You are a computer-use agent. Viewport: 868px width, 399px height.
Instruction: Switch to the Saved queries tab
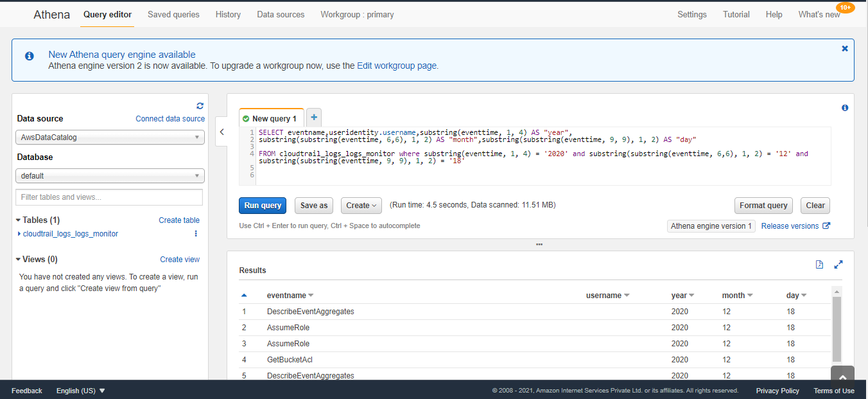[x=173, y=13]
